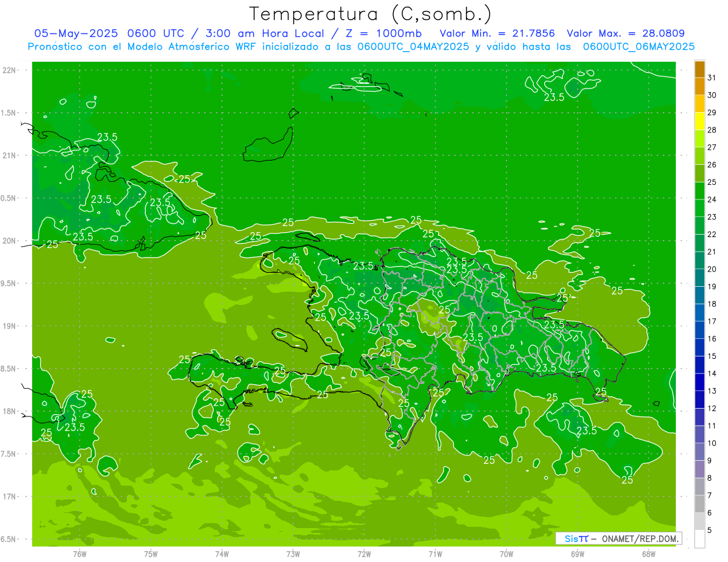Click the '76W' longitude axis label
728x562 pixels.
(x=79, y=554)
